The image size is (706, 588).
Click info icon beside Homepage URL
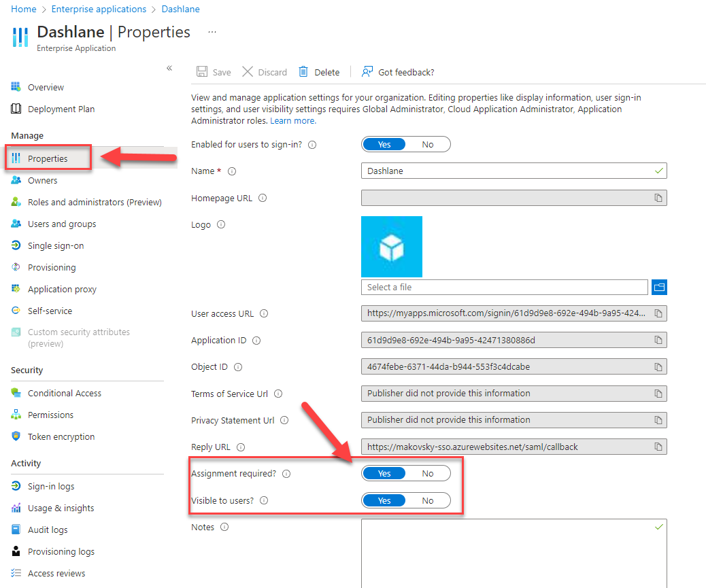(263, 198)
